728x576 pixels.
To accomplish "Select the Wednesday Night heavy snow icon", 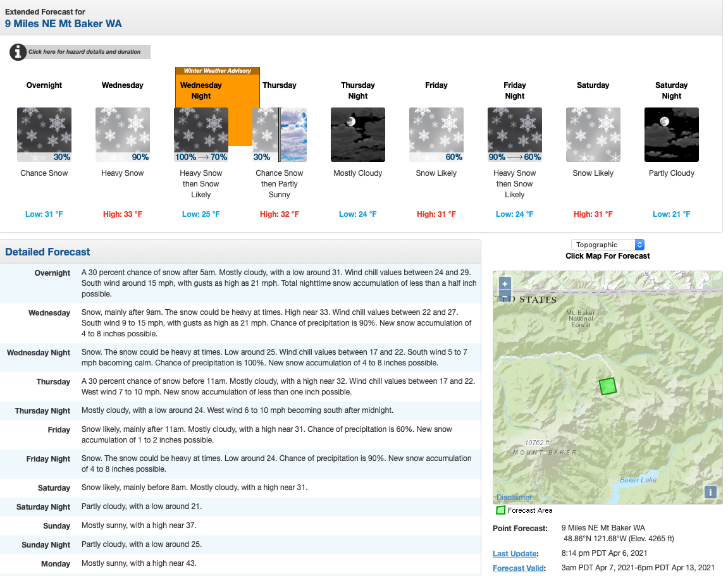I will pos(201,135).
